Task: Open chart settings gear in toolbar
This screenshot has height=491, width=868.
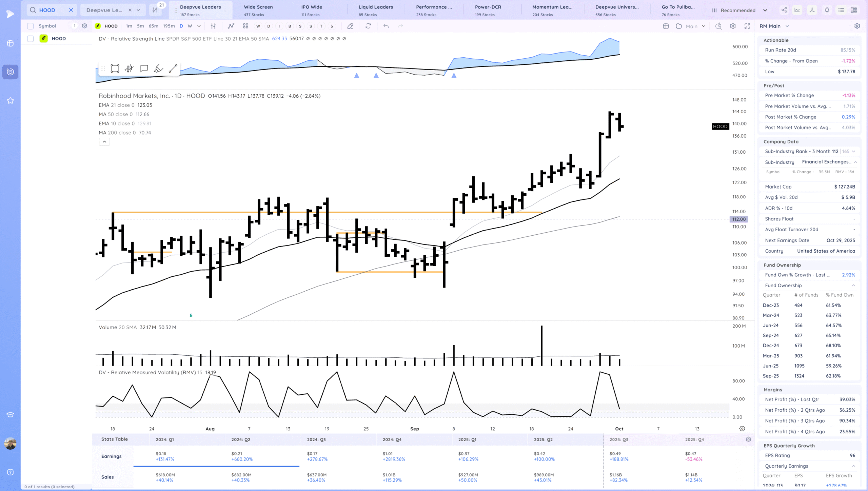Action: pos(733,26)
